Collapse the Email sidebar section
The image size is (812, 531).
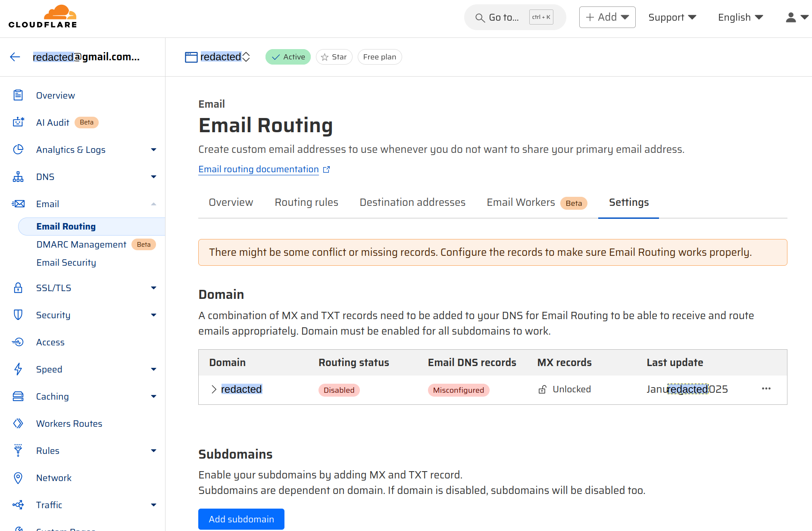(x=153, y=204)
